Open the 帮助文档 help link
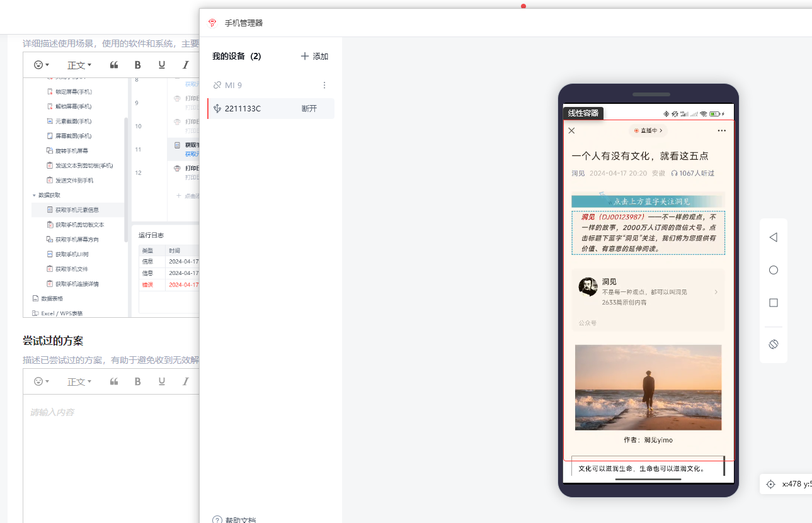 [x=235, y=520]
